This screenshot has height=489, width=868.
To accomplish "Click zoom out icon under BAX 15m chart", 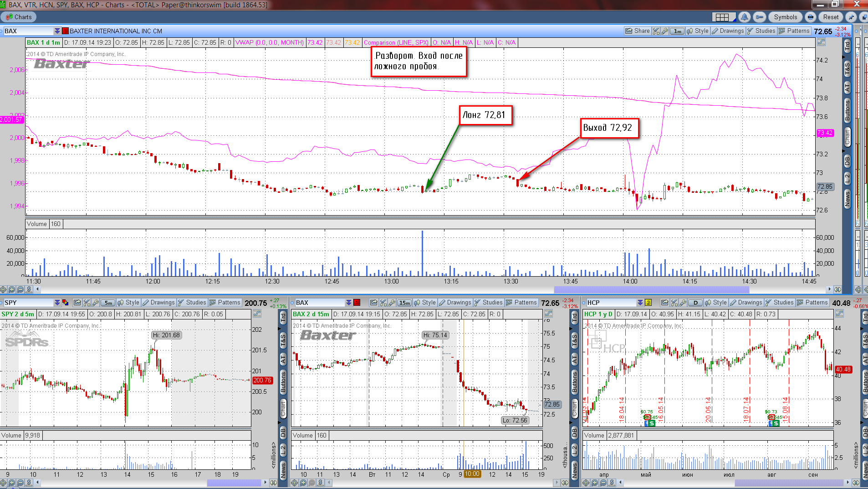I will click(312, 483).
